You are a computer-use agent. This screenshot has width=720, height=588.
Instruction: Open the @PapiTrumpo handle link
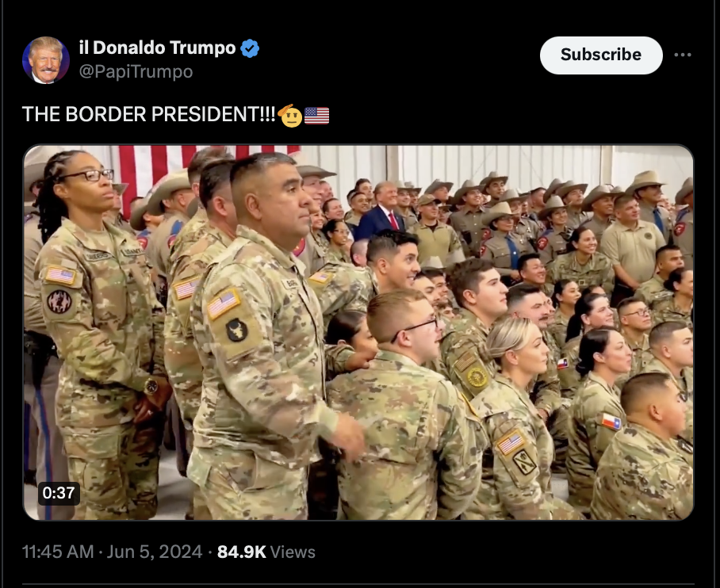(136, 71)
